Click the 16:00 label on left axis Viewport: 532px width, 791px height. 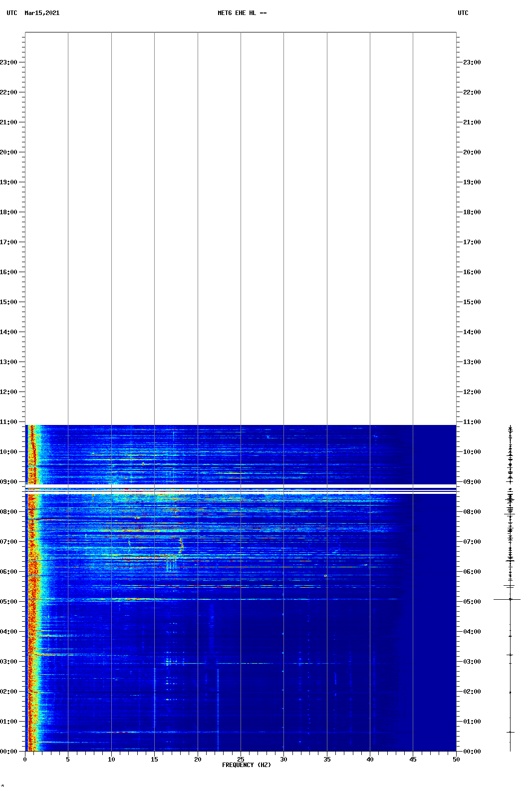click(8, 272)
